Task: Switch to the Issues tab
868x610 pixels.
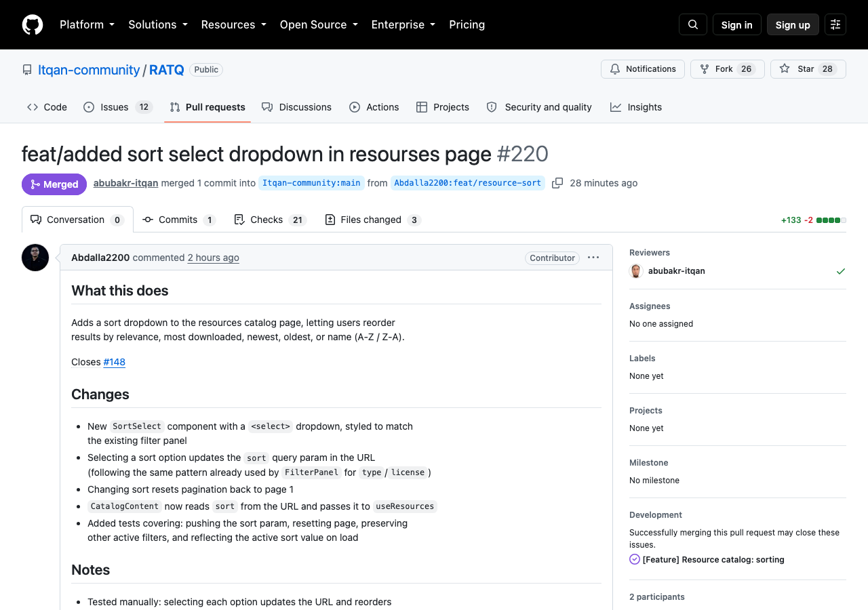Action: [118, 107]
